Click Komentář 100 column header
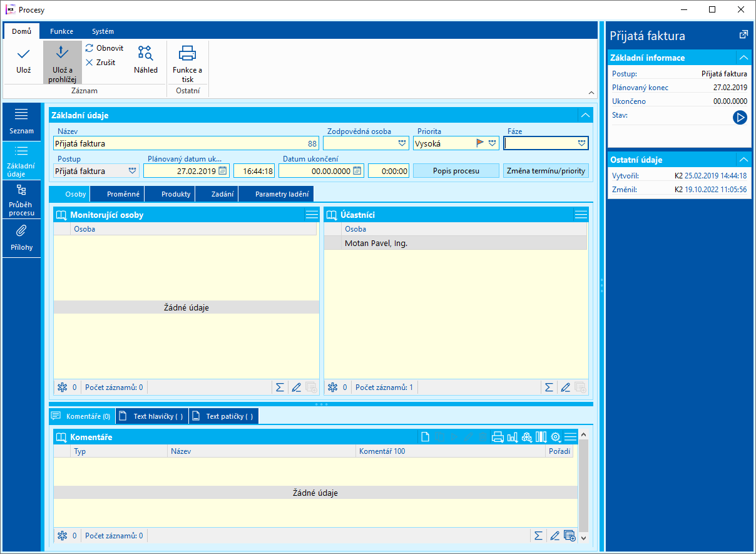Image resolution: width=756 pixels, height=554 pixels. click(451, 451)
